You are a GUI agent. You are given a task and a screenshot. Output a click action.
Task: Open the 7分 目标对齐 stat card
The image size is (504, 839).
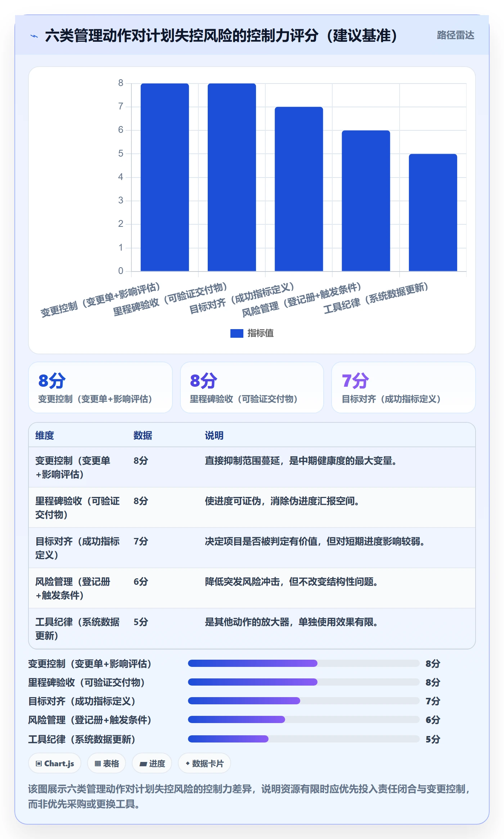click(404, 387)
